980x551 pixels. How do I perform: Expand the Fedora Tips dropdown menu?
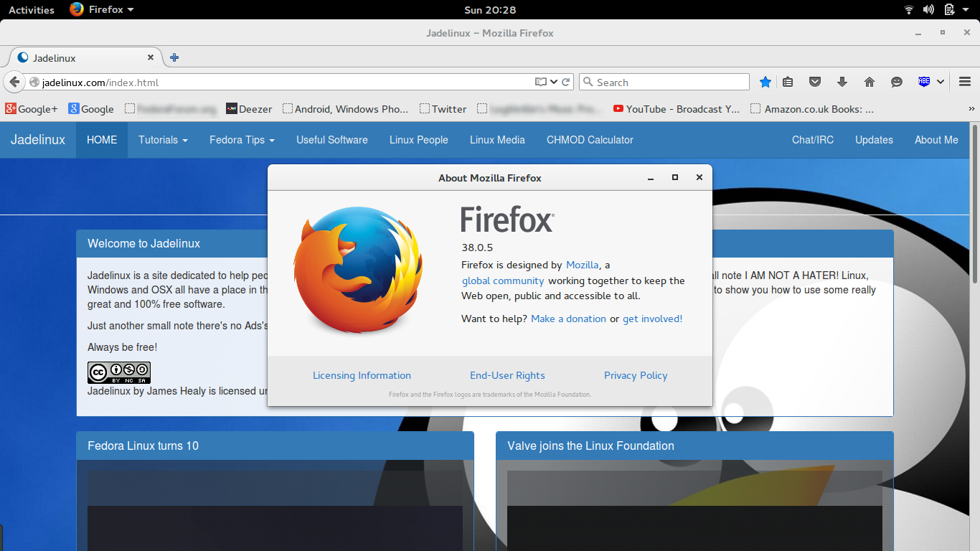(x=242, y=140)
